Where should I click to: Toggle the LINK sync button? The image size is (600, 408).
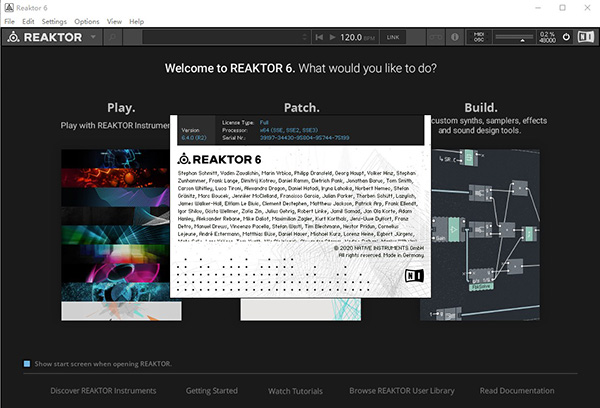click(x=393, y=37)
